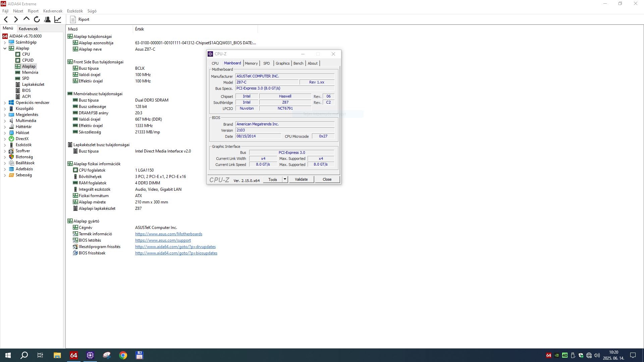Screen dimensions: 644x362
Task: Open the asus.com/Motherboards link
Action: pos(168,234)
